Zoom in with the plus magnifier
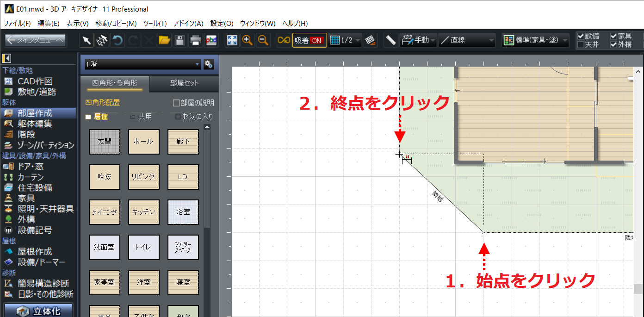 coord(248,41)
